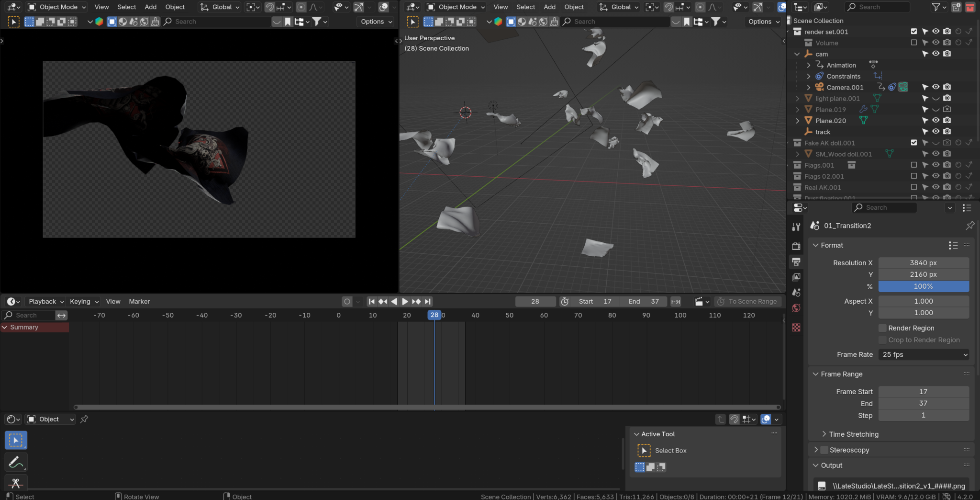The width and height of the screenshot is (980, 500).
Task: Uncheck render set.001 collection exclude checkbox
Action: click(x=914, y=32)
